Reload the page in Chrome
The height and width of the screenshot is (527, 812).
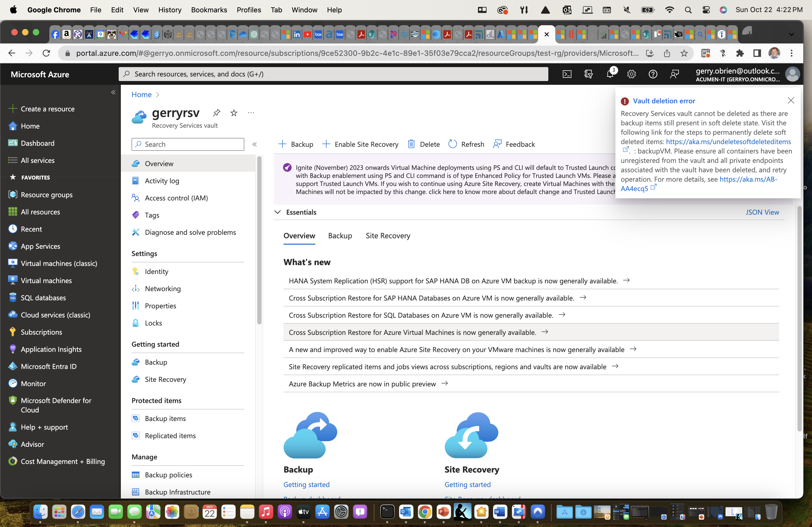[46, 53]
